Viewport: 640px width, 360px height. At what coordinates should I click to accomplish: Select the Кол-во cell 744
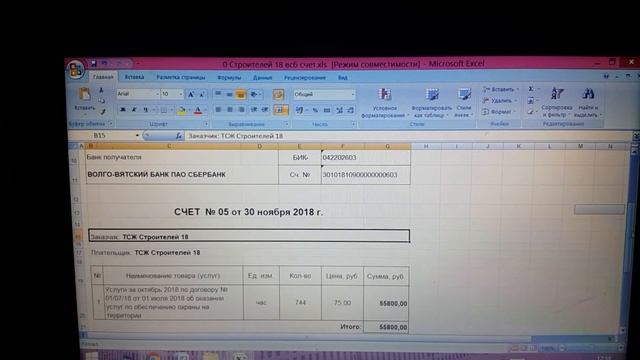pos(300,302)
